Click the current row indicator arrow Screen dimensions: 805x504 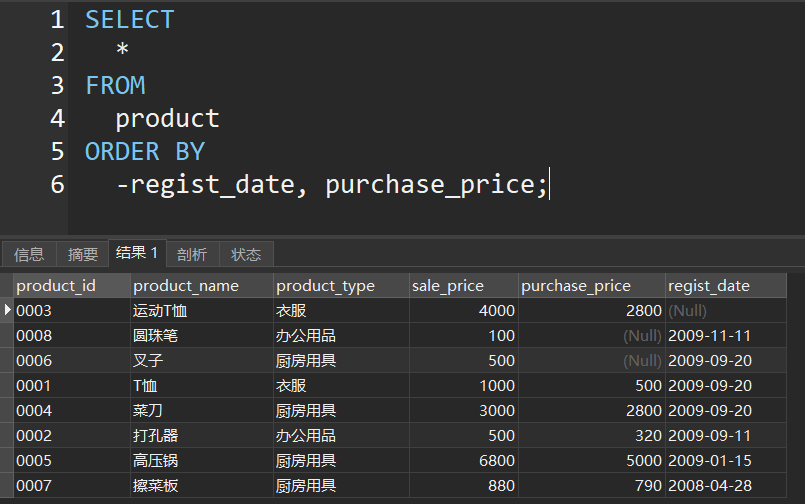point(7,310)
